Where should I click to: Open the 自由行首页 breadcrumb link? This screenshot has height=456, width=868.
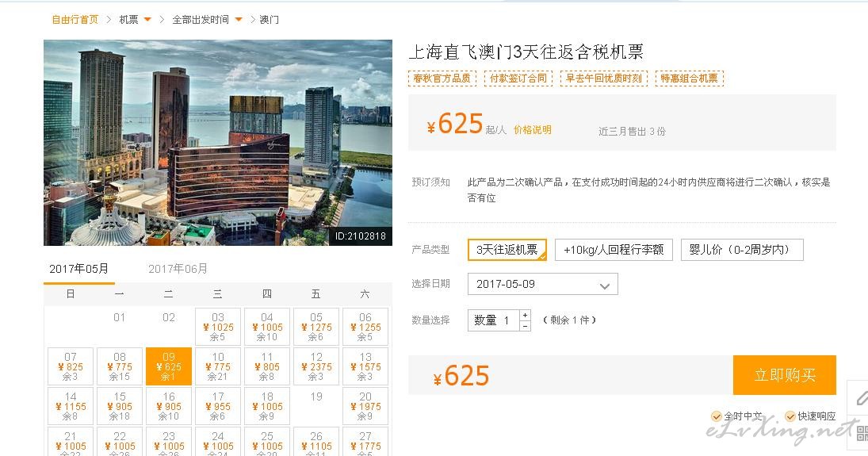tap(75, 19)
